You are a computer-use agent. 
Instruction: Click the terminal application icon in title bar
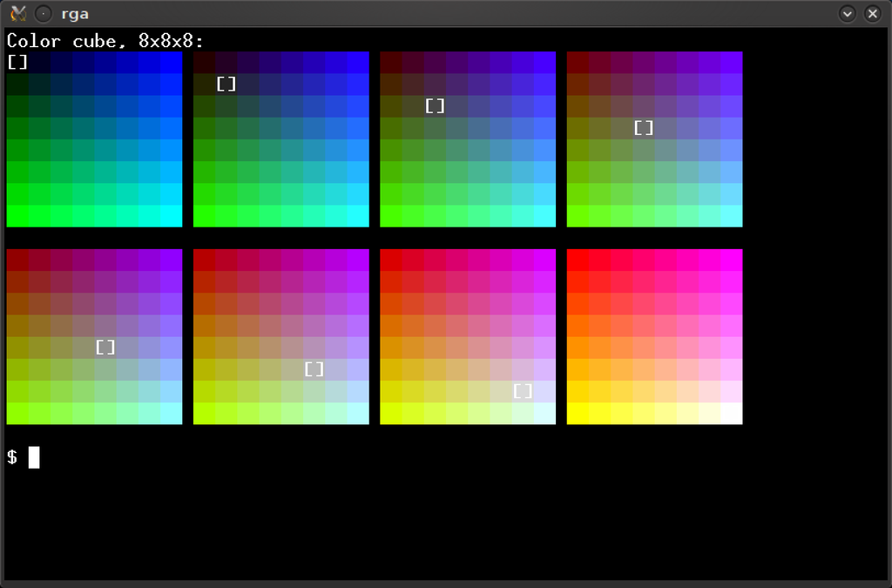pyautogui.click(x=18, y=13)
